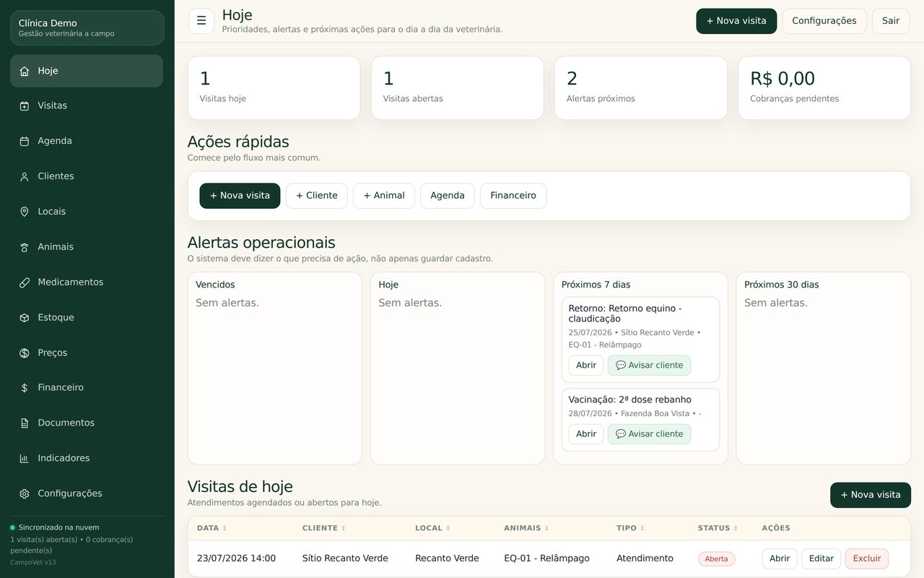
Task: Notify client for Retorno equino alert
Action: coord(649,366)
